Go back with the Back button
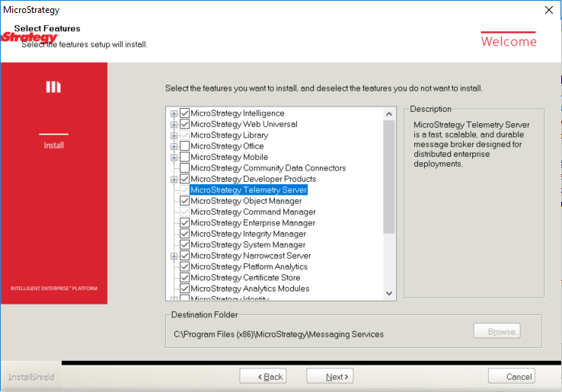562x392 pixels. 263,377
